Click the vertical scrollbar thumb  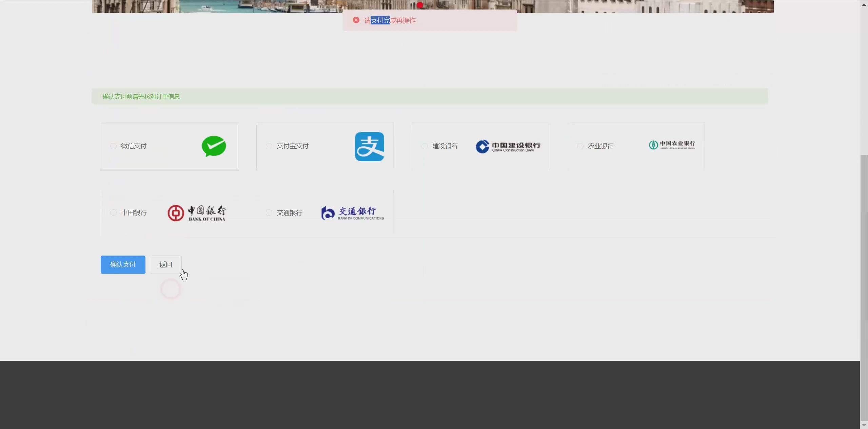click(x=864, y=288)
